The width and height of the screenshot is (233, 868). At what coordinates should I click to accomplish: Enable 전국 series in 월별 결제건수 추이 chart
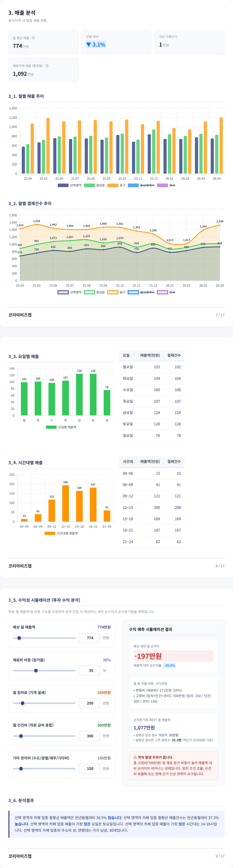(166, 292)
